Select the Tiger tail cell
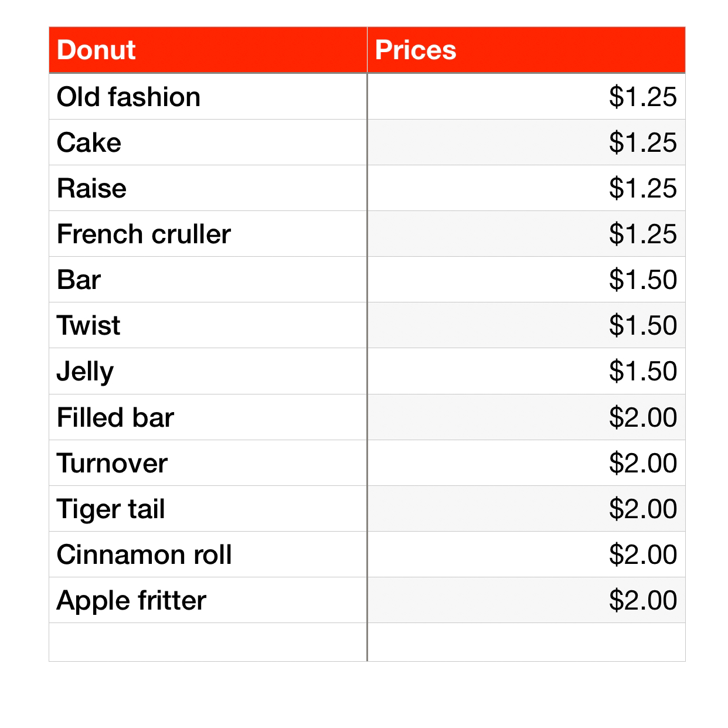 coord(208,509)
